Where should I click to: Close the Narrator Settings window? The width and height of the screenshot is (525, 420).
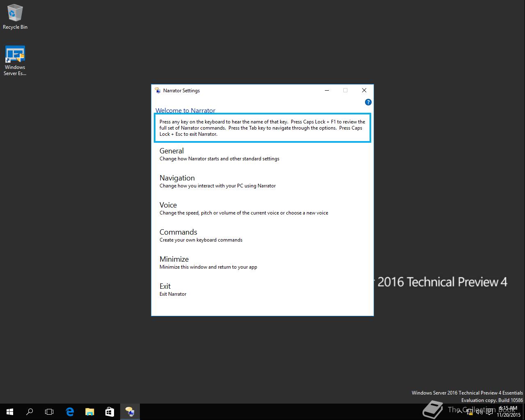tap(364, 90)
